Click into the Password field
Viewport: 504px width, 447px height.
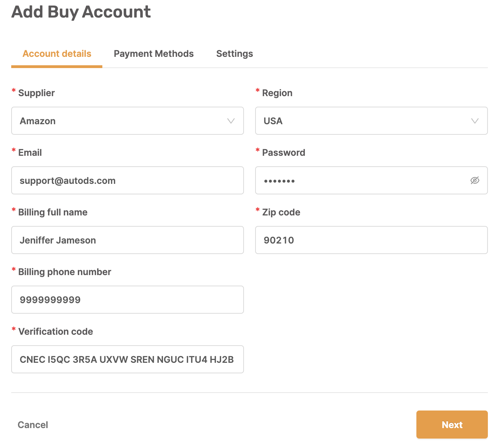tap(372, 180)
